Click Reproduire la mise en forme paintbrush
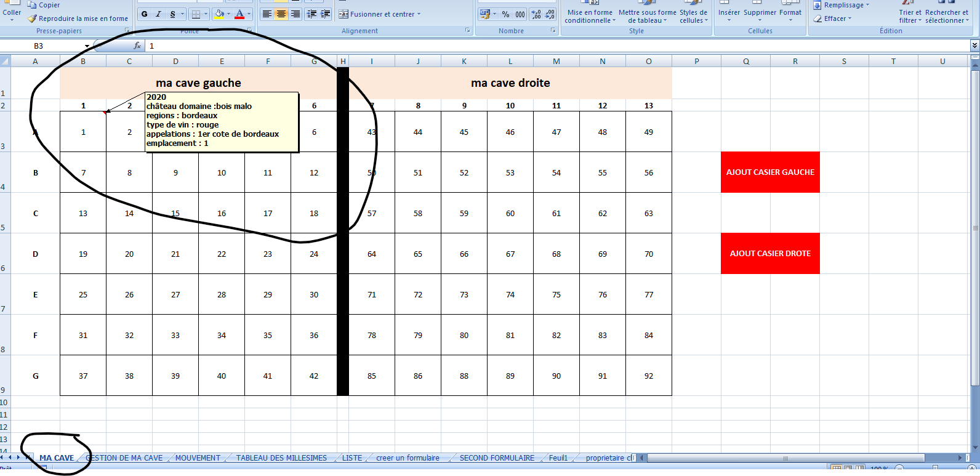This screenshot has height=476, width=980. (x=33, y=18)
